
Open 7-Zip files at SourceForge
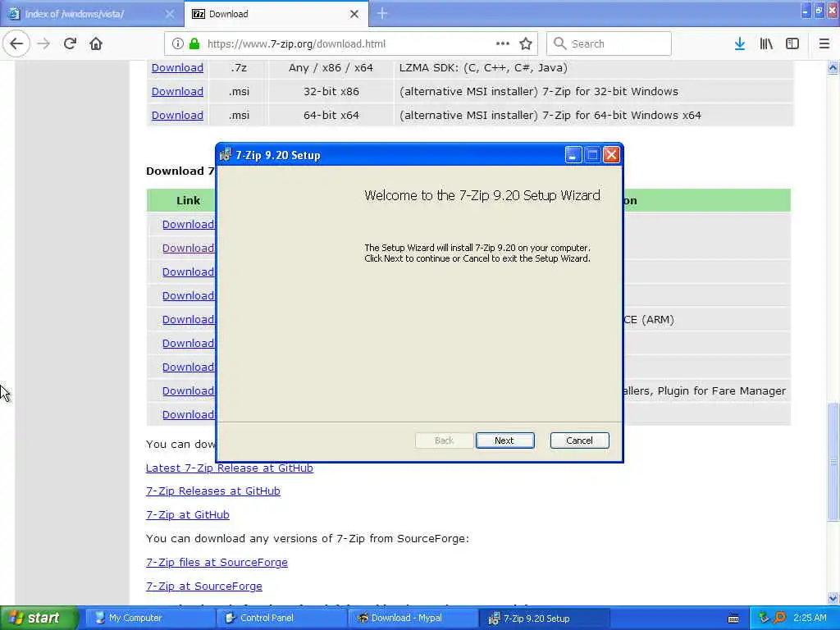(x=217, y=563)
